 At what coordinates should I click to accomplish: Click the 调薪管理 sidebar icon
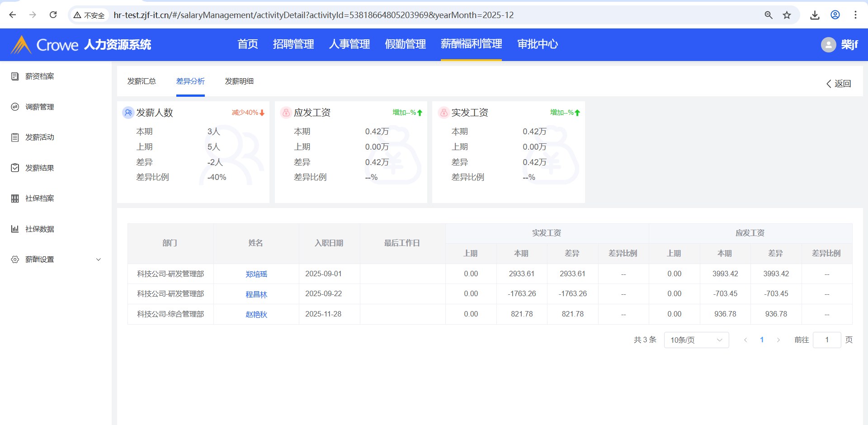[15, 107]
